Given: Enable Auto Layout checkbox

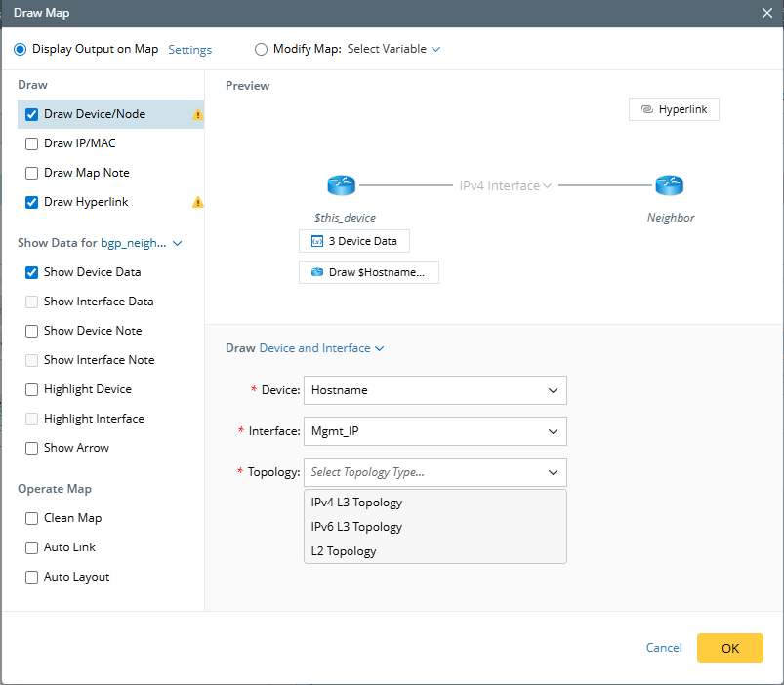Looking at the screenshot, I should [x=31, y=577].
